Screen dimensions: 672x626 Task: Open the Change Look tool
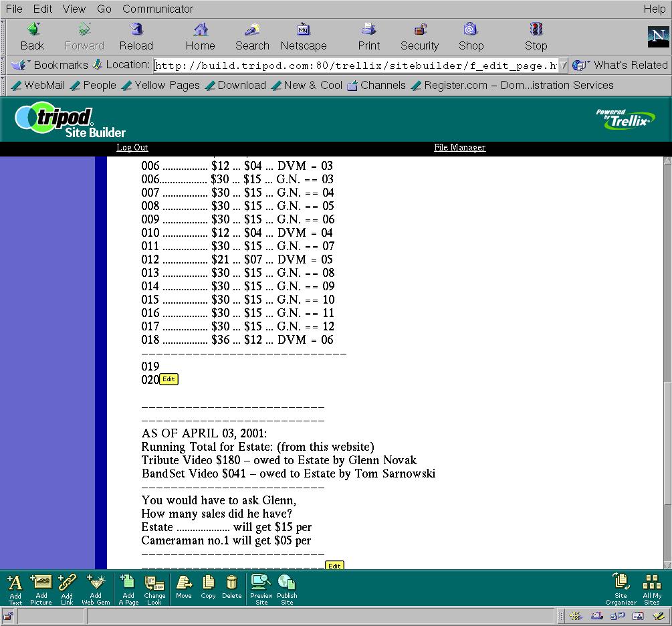[x=154, y=590]
